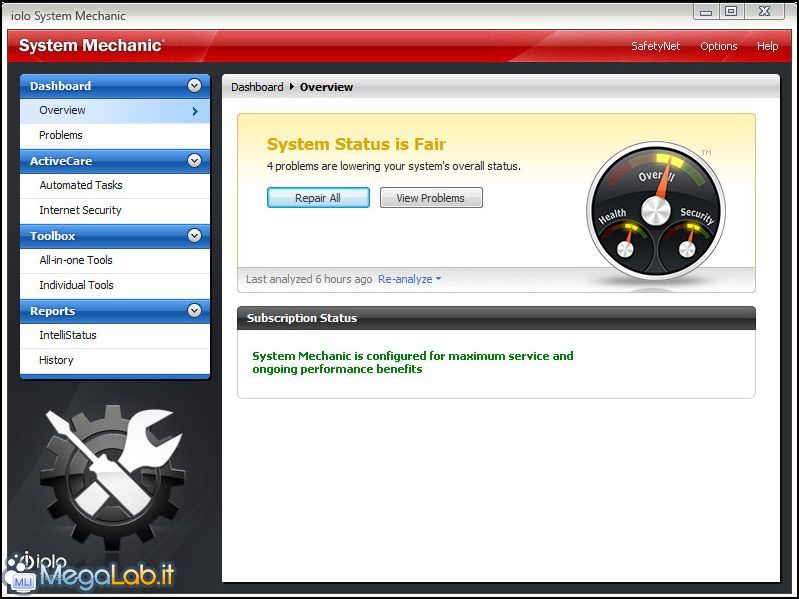
Task: Open Problems in the sidebar
Action: pos(115,135)
